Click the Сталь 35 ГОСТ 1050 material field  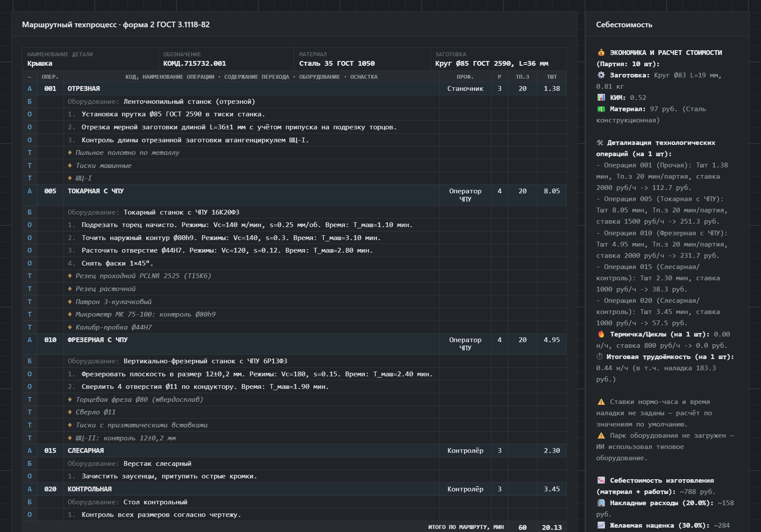coord(362,59)
